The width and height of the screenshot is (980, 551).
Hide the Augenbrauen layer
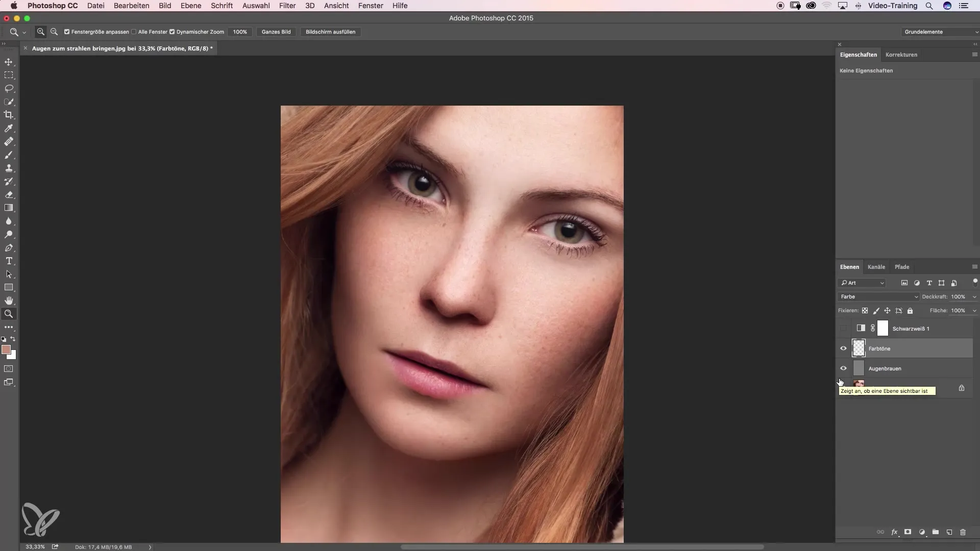click(843, 368)
